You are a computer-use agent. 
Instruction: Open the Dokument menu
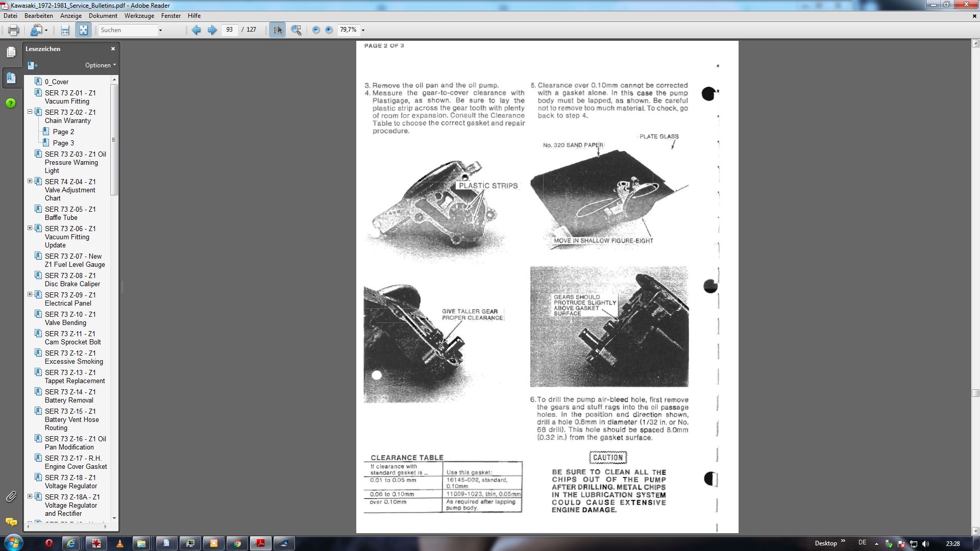(x=103, y=16)
